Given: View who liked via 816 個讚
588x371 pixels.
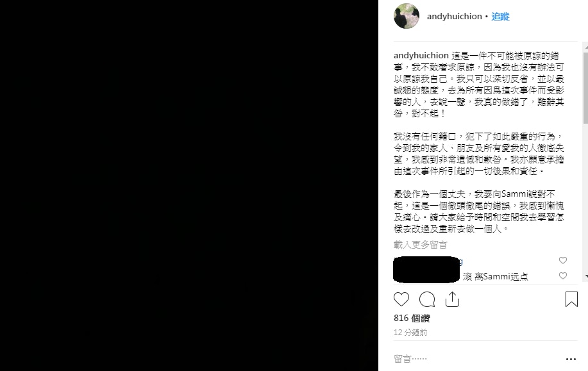Looking at the screenshot, I should [412, 318].
